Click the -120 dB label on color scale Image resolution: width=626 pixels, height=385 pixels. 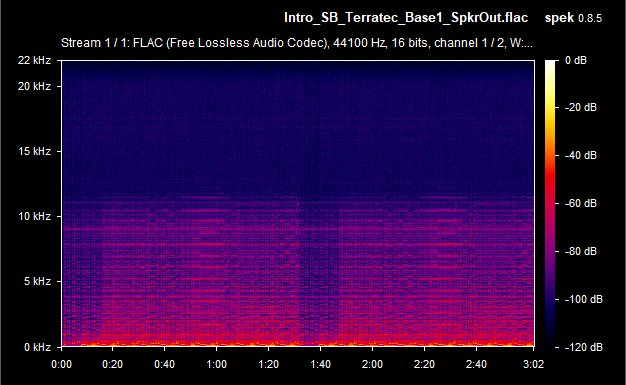point(583,347)
